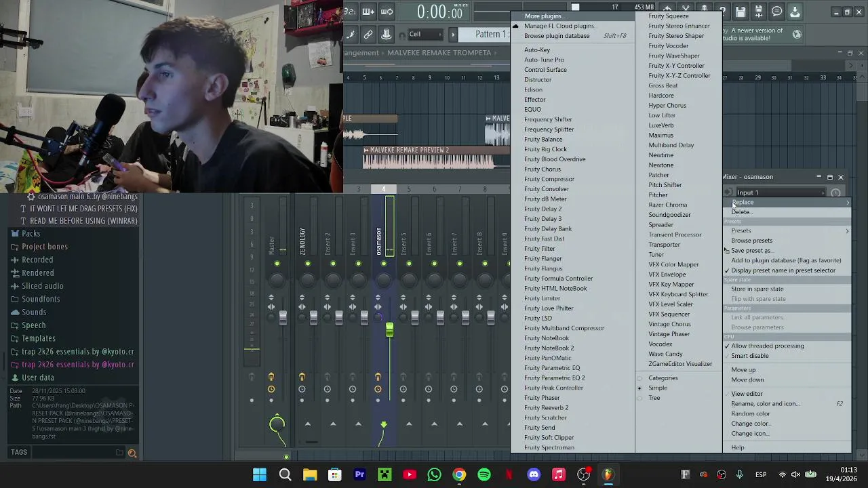868x488 pixels.
Task: Click the ZENOLOGY track pan knob
Action: click(x=307, y=279)
